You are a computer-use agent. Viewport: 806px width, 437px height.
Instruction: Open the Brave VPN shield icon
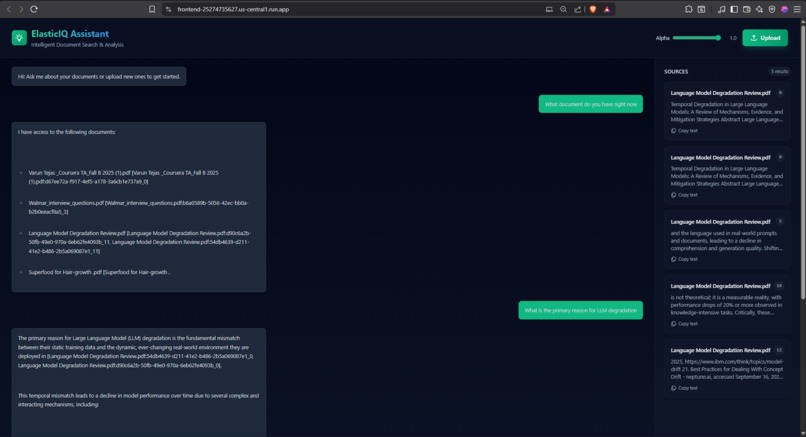coord(772,9)
